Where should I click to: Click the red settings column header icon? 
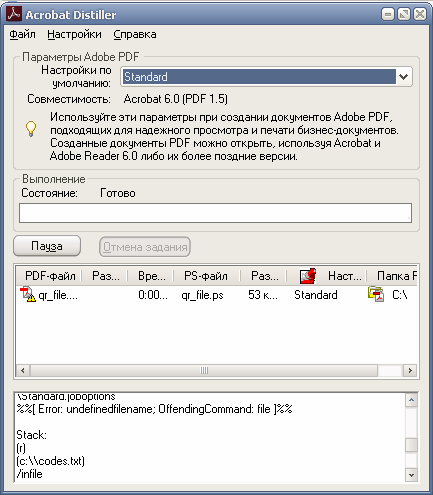(x=308, y=276)
